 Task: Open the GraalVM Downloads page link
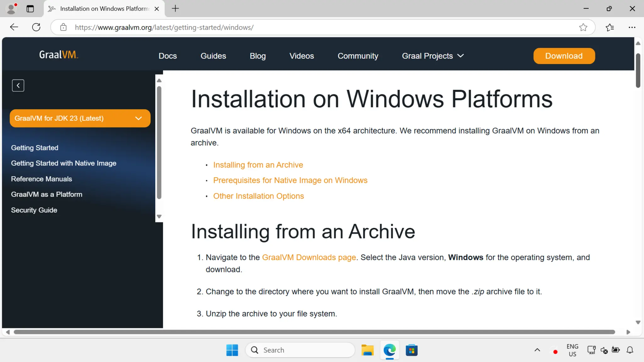309,257
